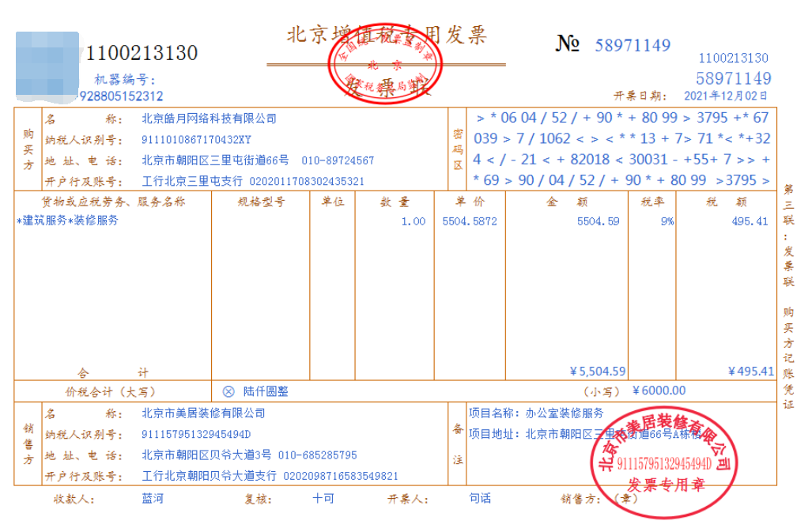
Task: Click the line amount 5504.59 without yen sign
Action: 598,221
